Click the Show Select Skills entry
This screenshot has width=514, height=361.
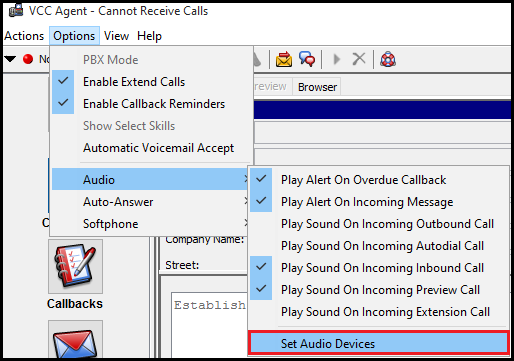point(151,126)
